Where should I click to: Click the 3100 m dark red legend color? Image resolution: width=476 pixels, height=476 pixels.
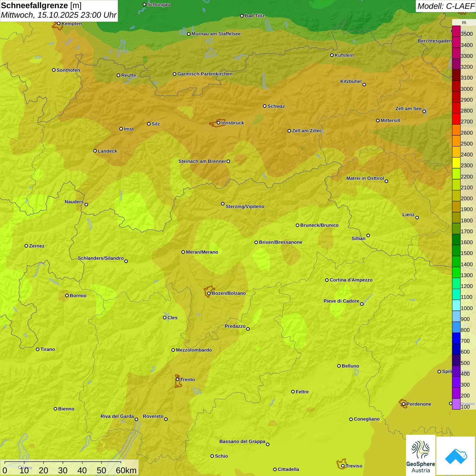(456, 75)
